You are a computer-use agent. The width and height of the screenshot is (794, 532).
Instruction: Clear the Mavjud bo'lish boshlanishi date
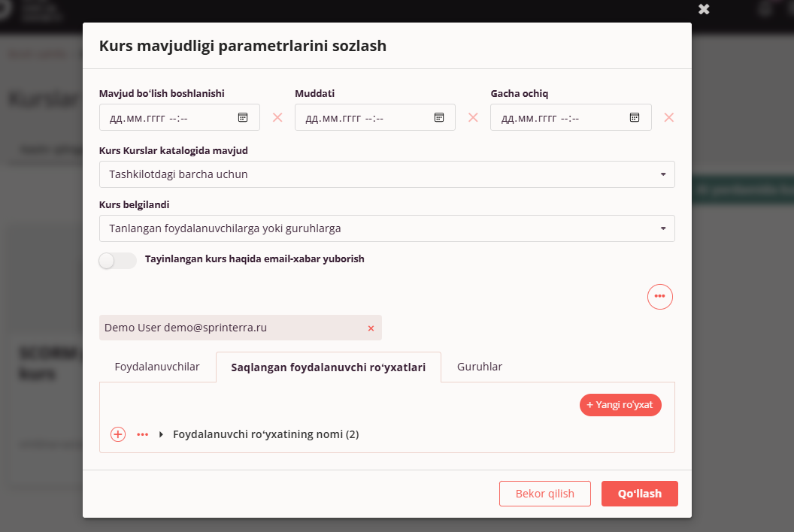tap(277, 117)
